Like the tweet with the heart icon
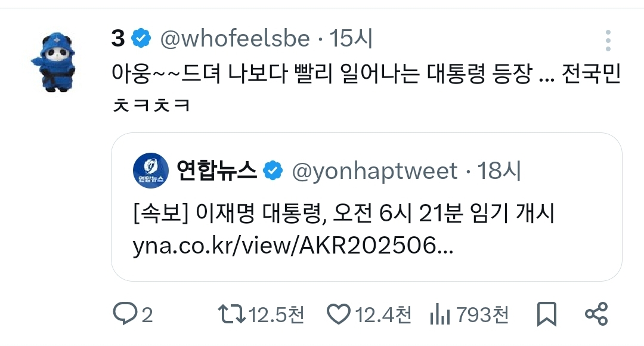The image size is (644, 346). pos(339,314)
